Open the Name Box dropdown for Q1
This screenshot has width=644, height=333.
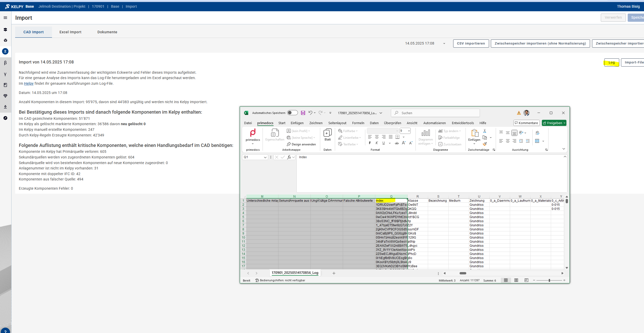pyautogui.click(x=265, y=157)
